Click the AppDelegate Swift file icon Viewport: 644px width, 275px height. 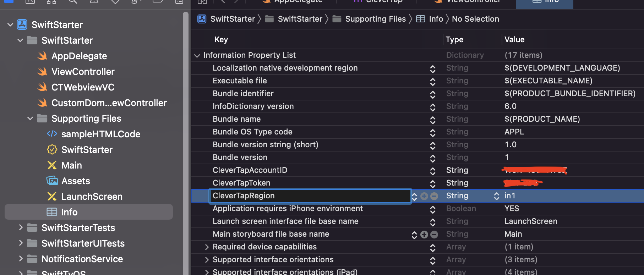[42, 56]
